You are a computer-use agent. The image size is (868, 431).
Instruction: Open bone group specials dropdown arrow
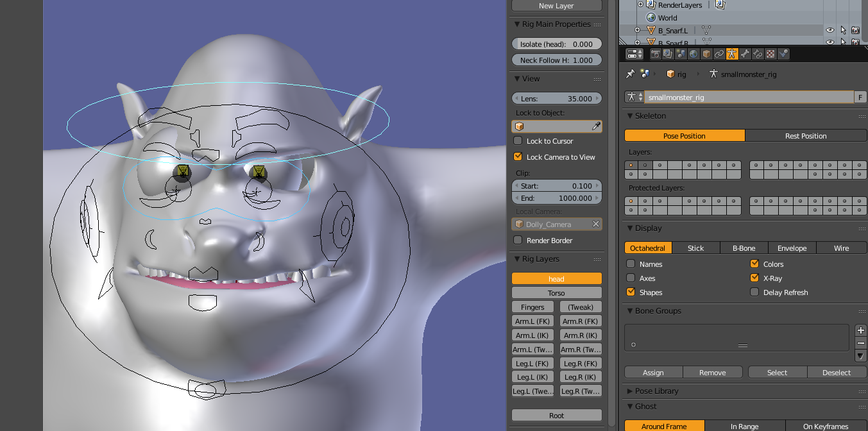point(861,356)
